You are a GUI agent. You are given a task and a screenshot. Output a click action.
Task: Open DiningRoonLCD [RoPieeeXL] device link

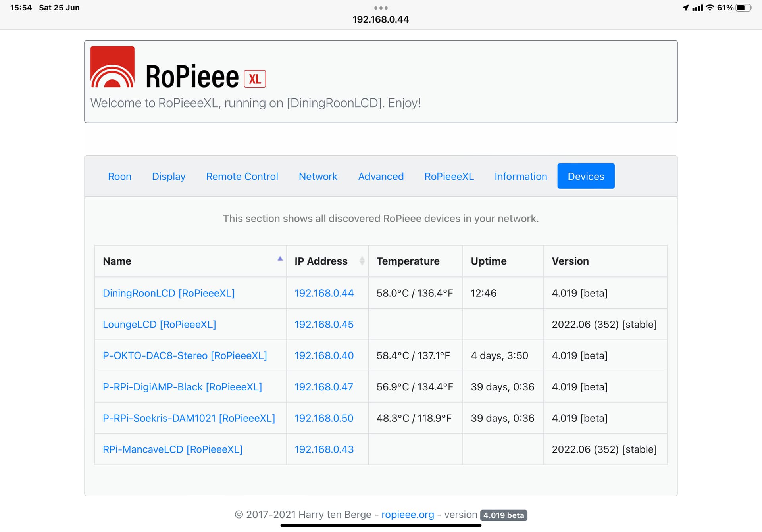pos(169,293)
